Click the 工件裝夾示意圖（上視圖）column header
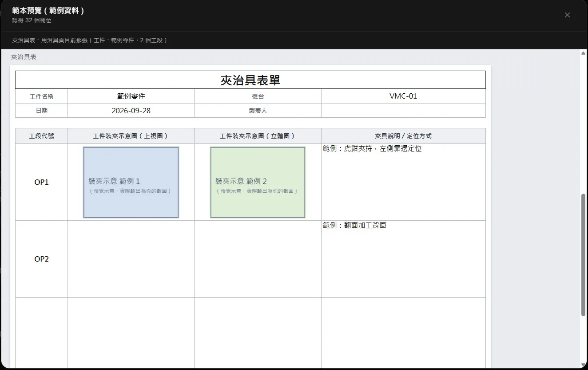Viewport: 588px width, 370px height. pos(131,136)
